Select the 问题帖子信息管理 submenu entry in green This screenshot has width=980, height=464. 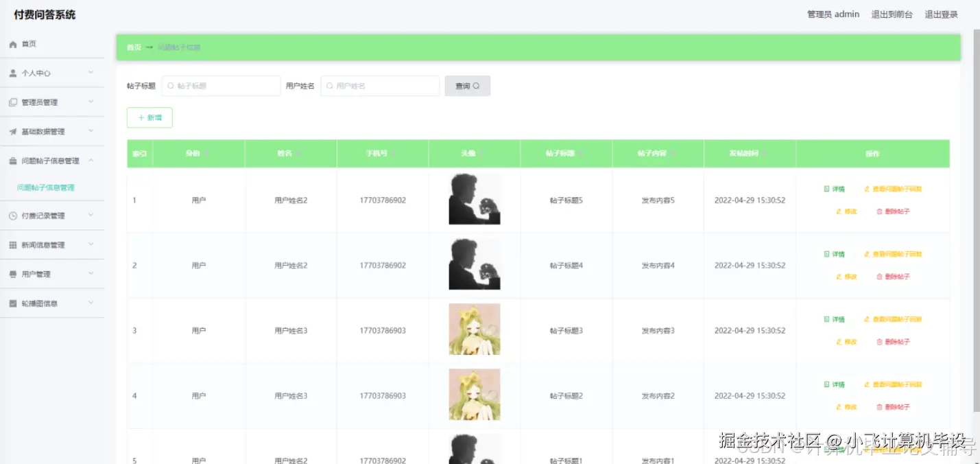[46, 187]
